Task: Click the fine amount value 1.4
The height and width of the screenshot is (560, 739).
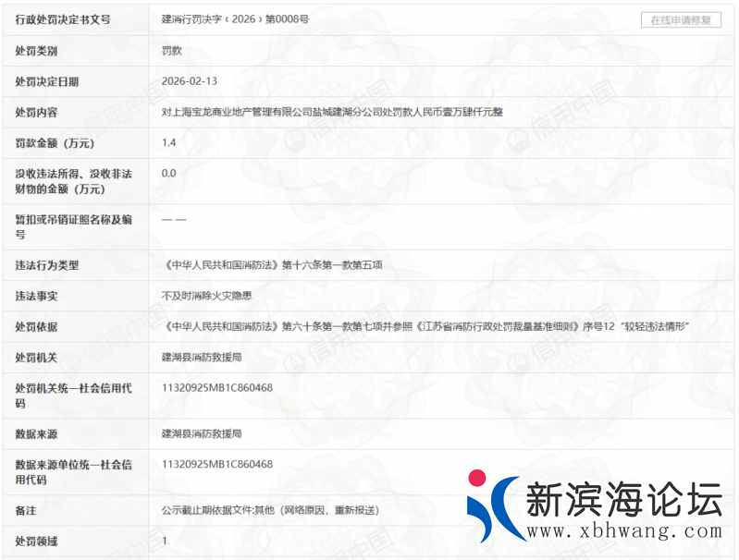Action: [168, 142]
